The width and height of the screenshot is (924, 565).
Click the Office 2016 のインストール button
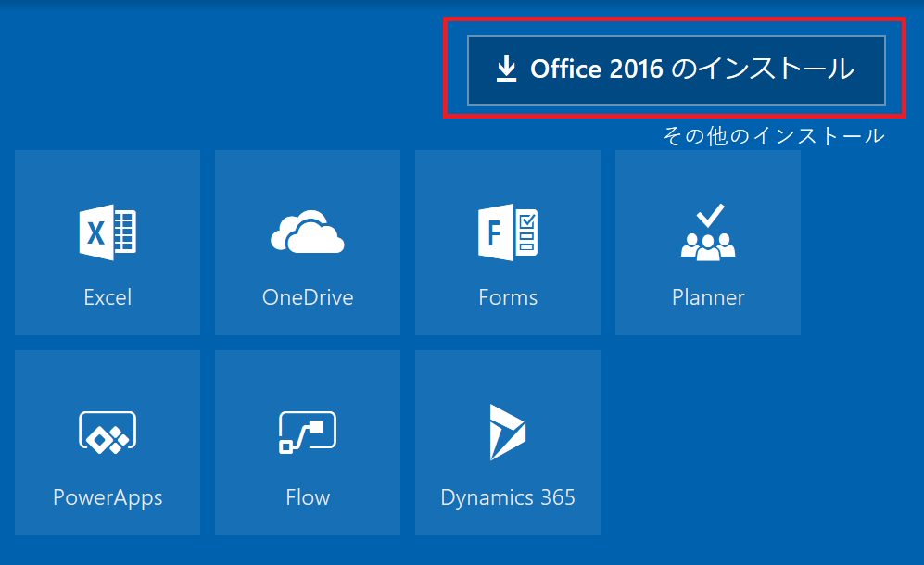[x=676, y=69]
